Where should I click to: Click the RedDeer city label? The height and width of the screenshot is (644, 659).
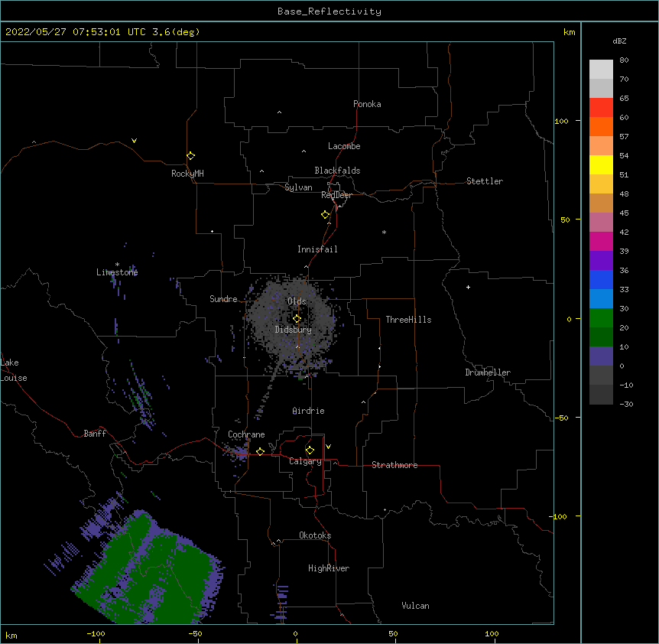click(336, 195)
